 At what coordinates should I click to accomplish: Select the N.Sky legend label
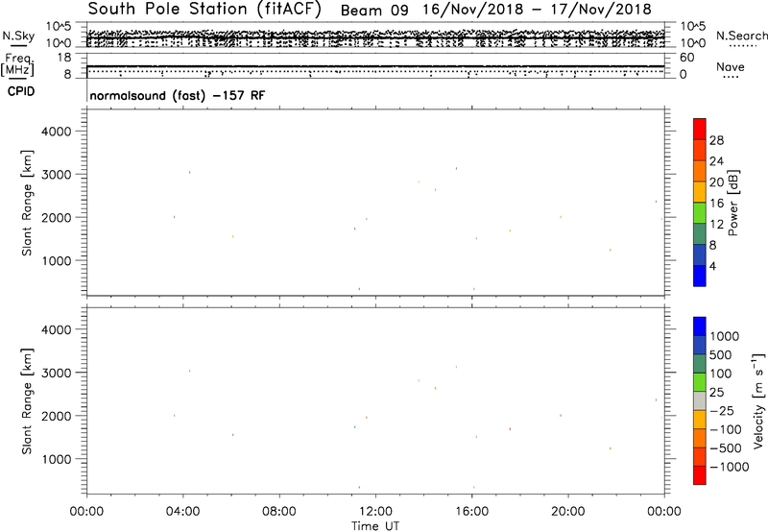[18, 36]
